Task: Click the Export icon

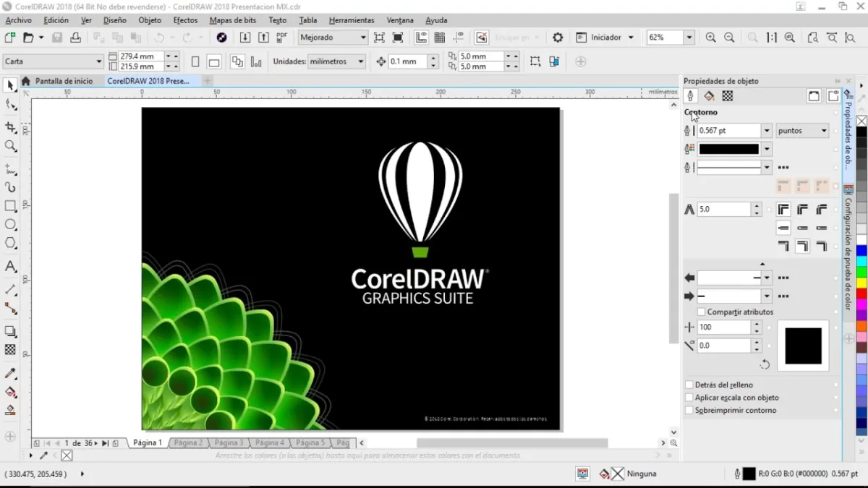Action: click(x=263, y=38)
